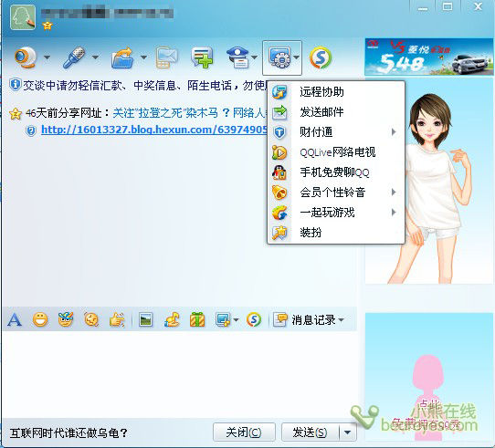Click the 关闭(C) button

[244, 432]
